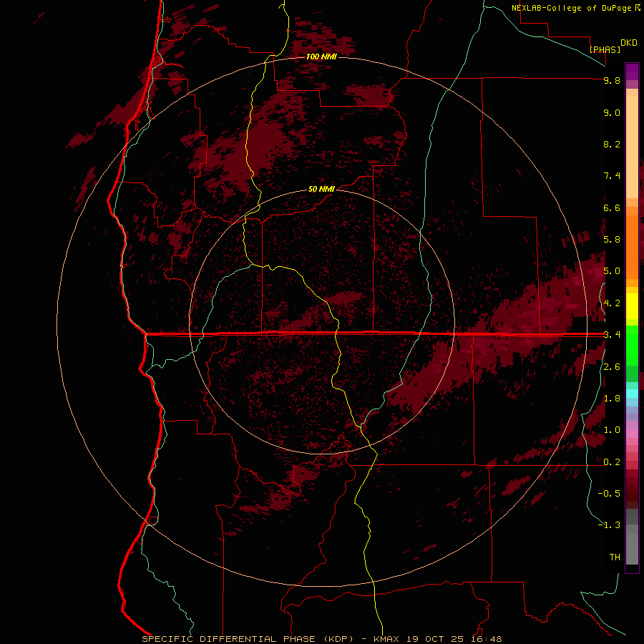
Task: Click the TH threshold legend label
Action: click(615, 557)
